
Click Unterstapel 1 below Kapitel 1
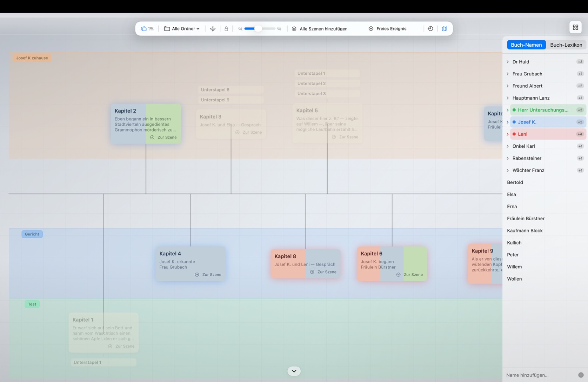coord(103,363)
